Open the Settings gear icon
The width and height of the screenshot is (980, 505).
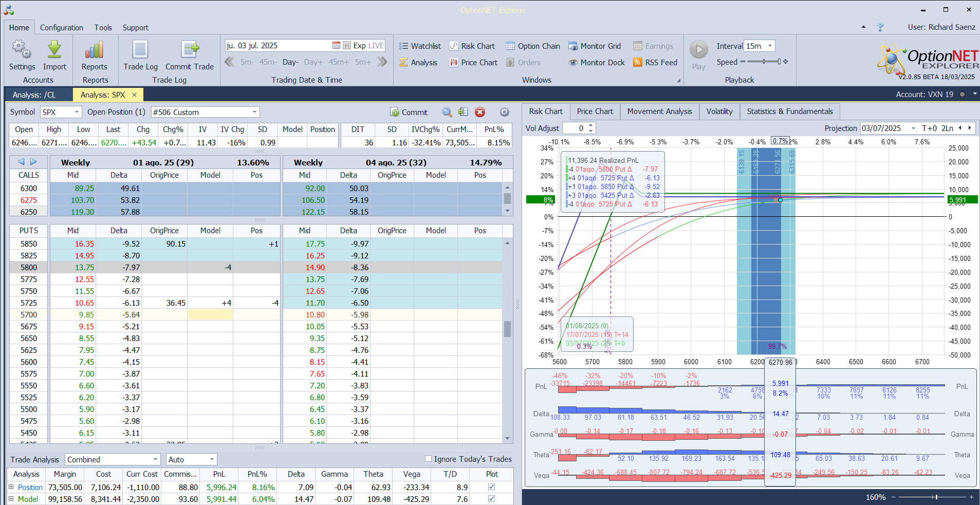(22, 50)
